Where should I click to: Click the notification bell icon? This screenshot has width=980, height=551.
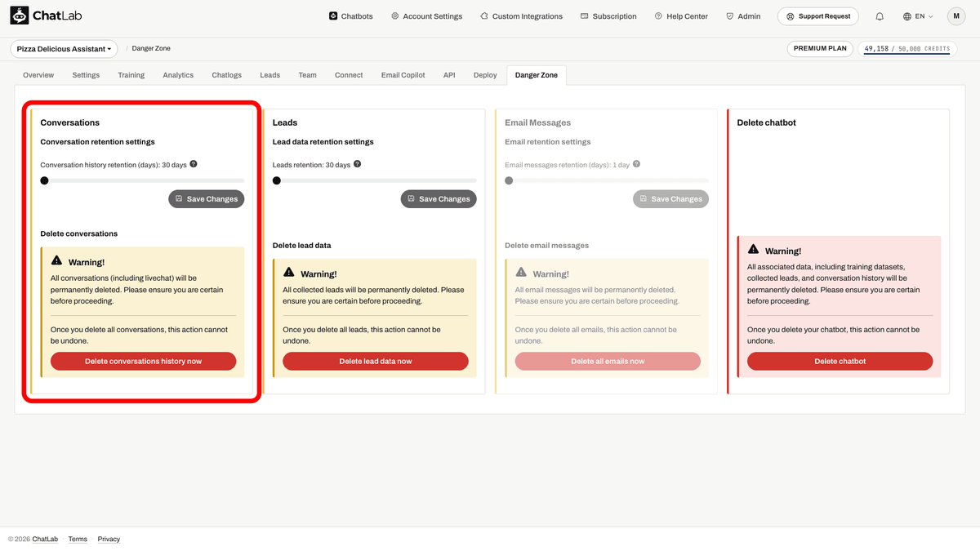click(x=880, y=16)
